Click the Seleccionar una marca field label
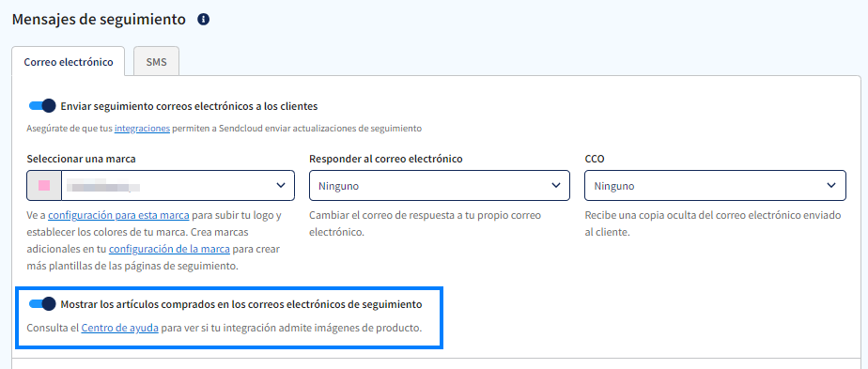The image size is (868, 369). 82,159
